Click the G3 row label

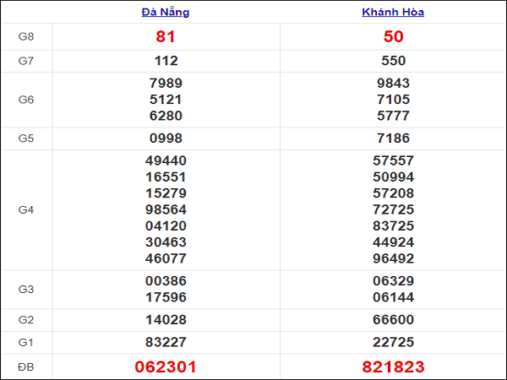(26, 289)
